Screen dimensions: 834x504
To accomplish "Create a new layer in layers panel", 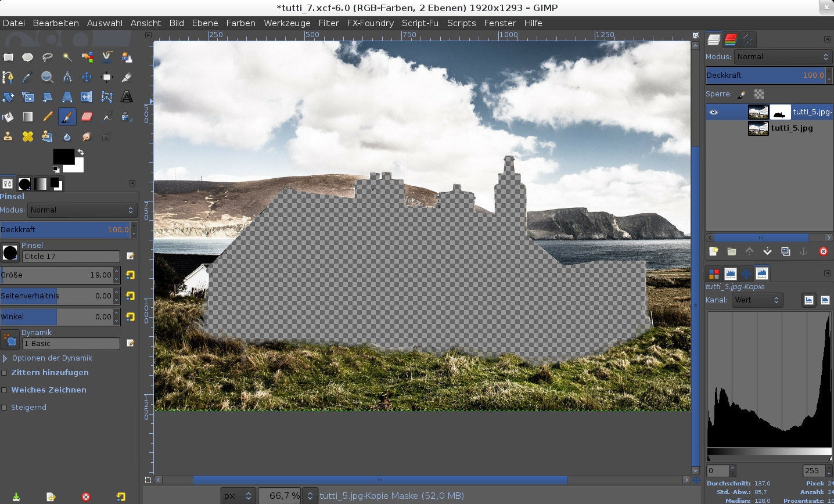I will [x=713, y=251].
